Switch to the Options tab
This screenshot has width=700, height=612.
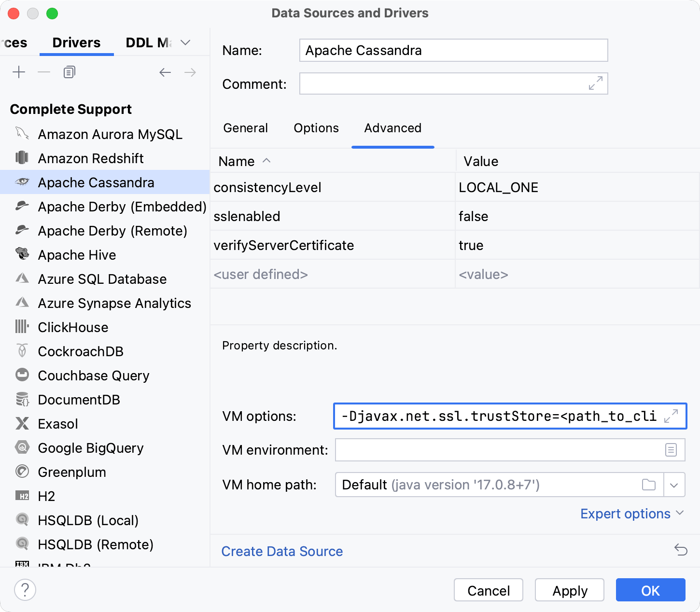316,128
